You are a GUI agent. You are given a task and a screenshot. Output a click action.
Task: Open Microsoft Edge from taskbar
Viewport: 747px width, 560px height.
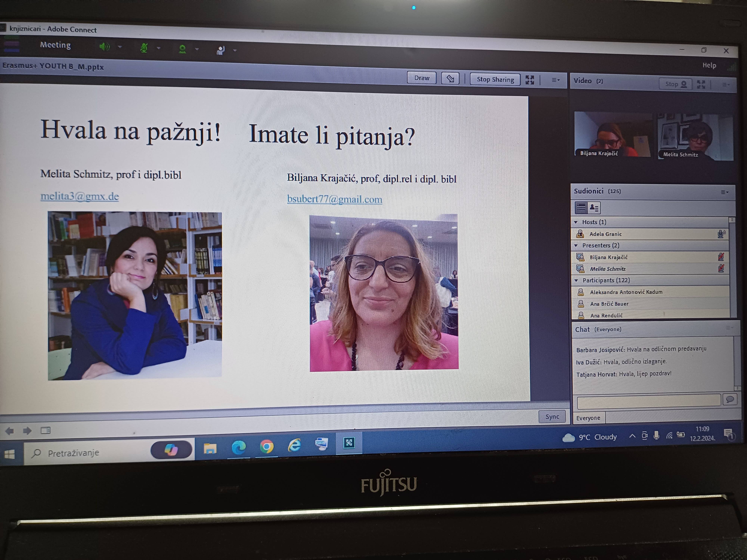coord(238,447)
